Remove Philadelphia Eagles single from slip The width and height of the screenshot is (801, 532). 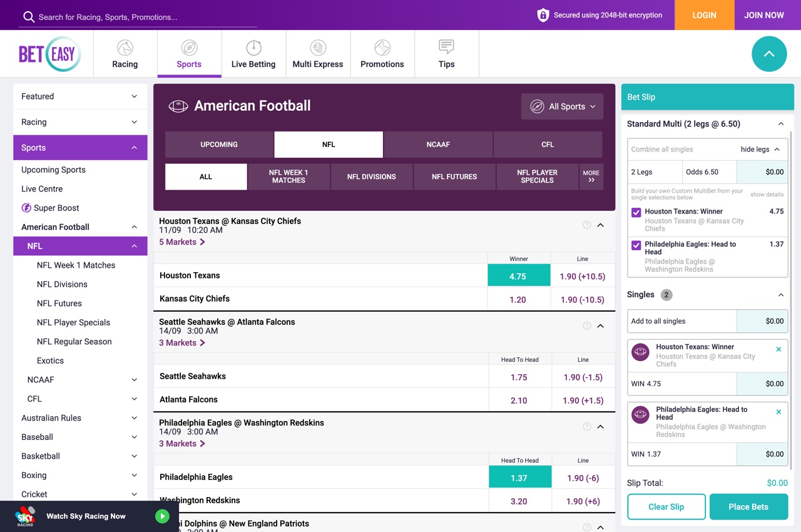[x=778, y=412]
